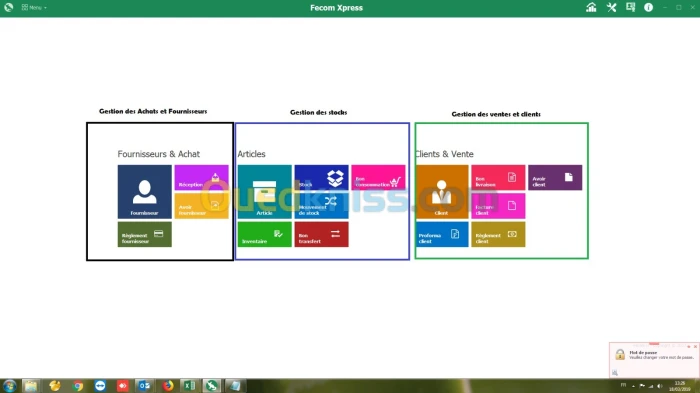Select the Avoir fournisseur tile
This screenshot has width=700, height=393.
201,206
